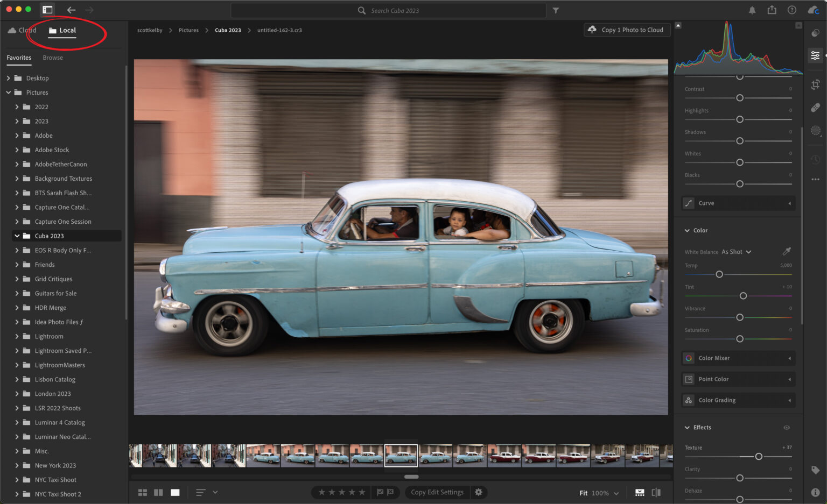This screenshot has height=504, width=827.
Task: Click the share icon in the title bar
Action: point(772,9)
